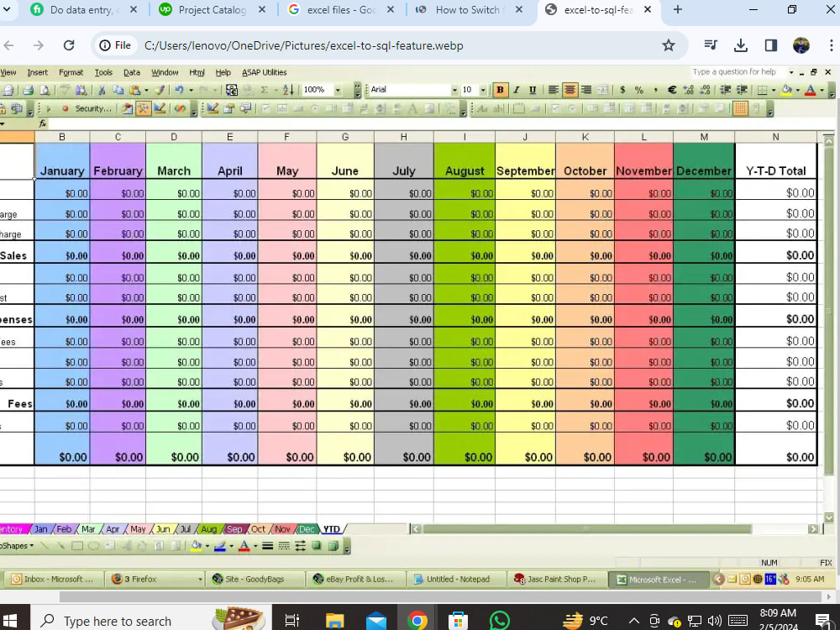Viewport: 840px width, 630px height.
Task: Apply Currency style with the $ icon
Action: point(622,89)
